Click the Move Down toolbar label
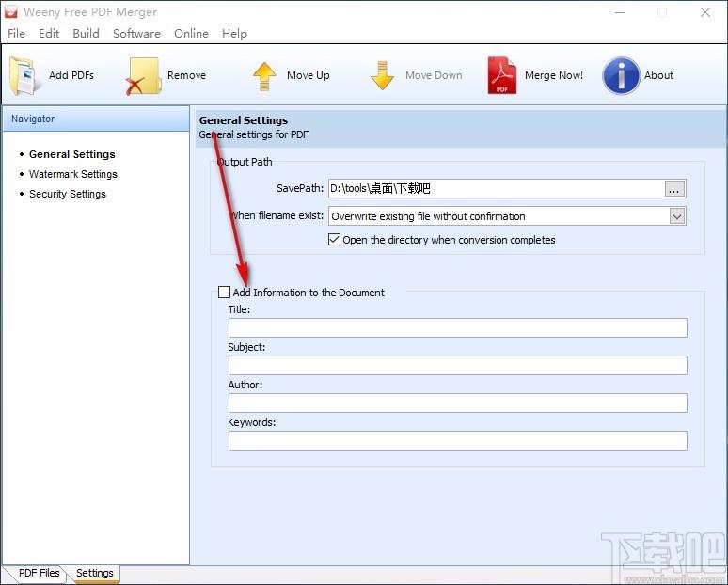This screenshot has height=585, width=728. 434,75
